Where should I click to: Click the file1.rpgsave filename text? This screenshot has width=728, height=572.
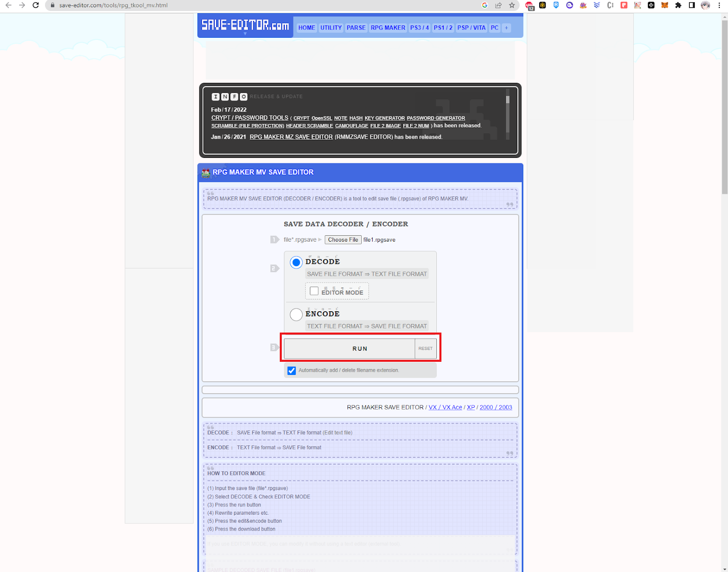(x=379, y=240)
